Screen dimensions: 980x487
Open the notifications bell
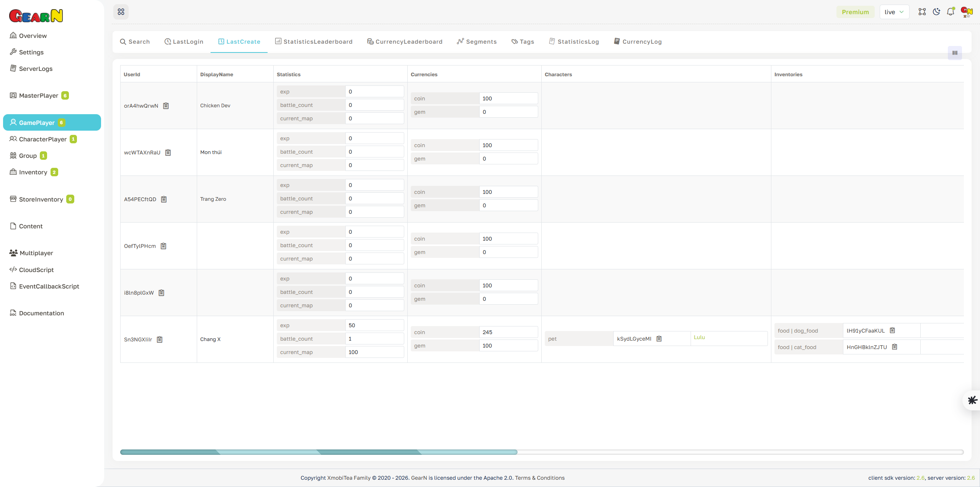point(951,11)
